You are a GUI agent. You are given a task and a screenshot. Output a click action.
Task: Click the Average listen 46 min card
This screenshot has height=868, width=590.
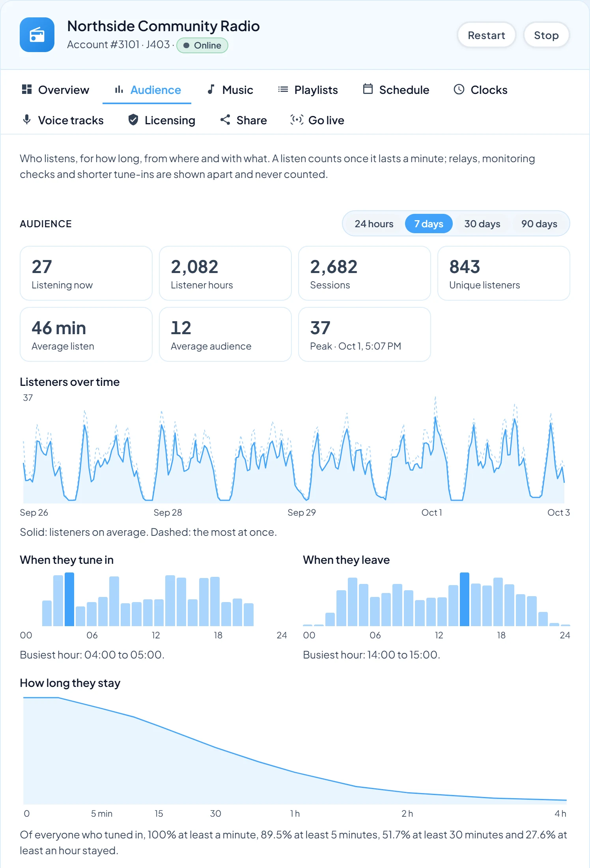(x=86, y=334)
